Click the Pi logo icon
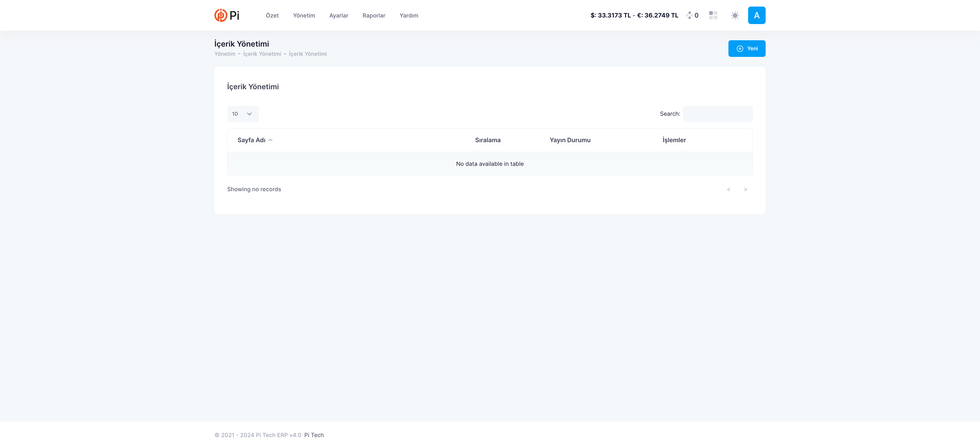The height and width of the screenshot is (448, 980). 221,15
